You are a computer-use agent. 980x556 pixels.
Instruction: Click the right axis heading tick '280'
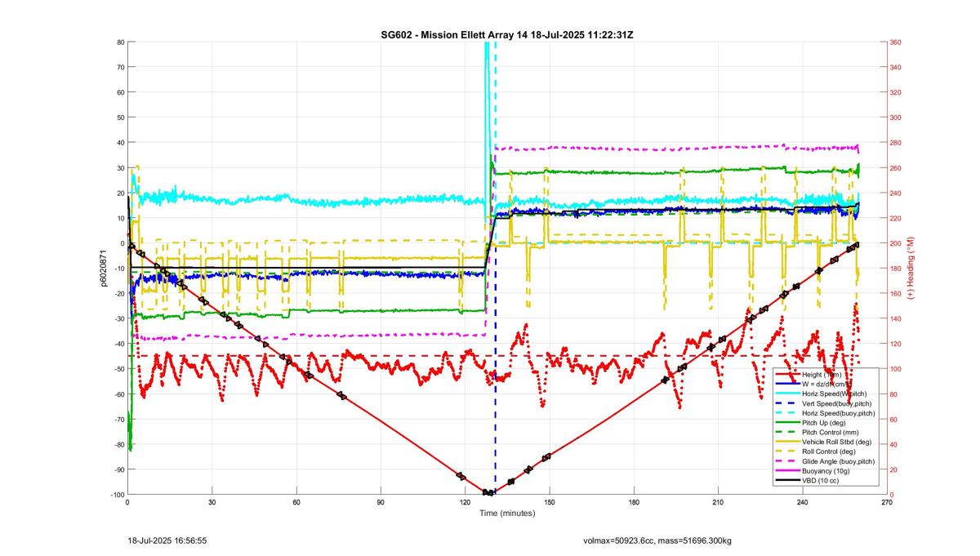pyautogui.click(x=898, y=143)
